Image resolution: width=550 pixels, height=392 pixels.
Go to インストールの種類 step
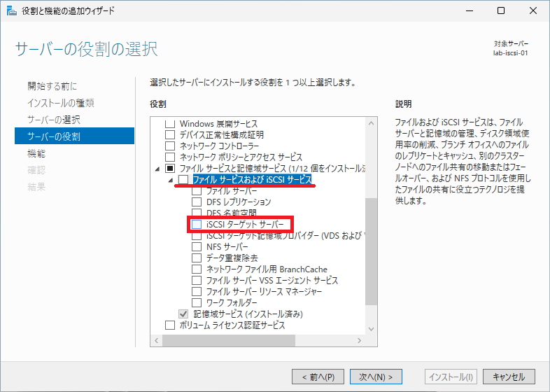click(x=61, y=103)
